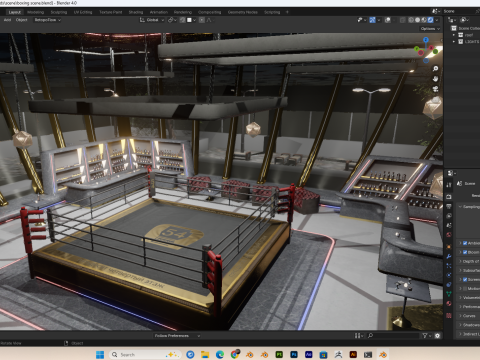Switch to wireframe viewport shading

point(411,20)
